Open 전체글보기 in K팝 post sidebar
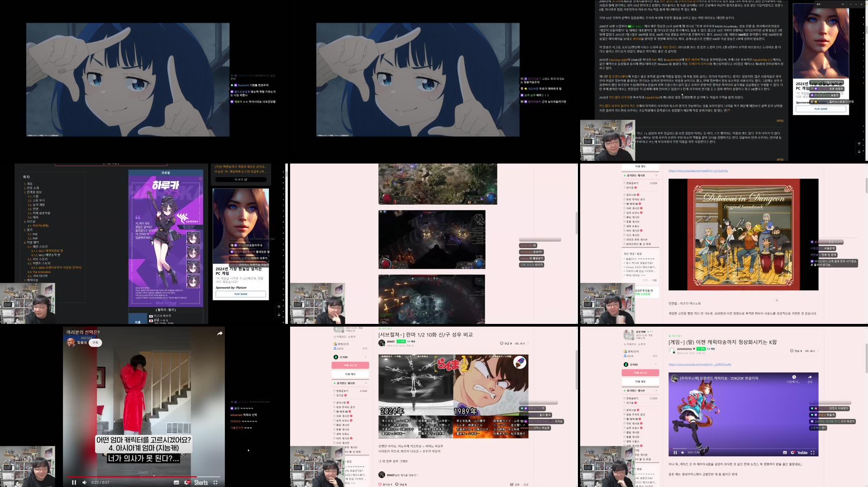Image resolution: width=868 pixels, height=487 pixels. [632, 399]
